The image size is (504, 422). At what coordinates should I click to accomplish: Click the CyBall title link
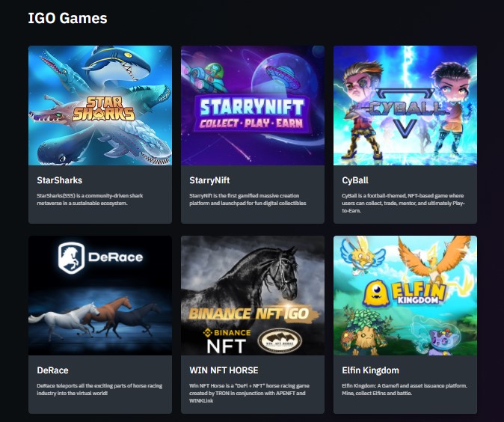[355, 180]
